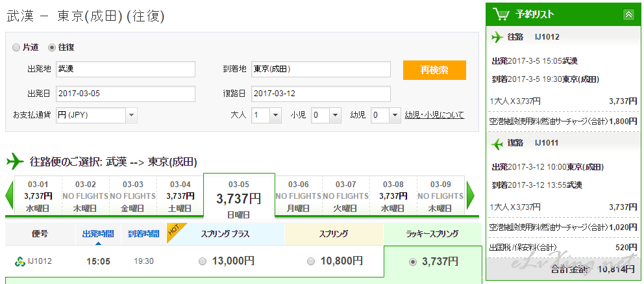Select the 03-03 金曜日 date tab
The height and width of the screenshot is (284, 644).
[133, 196]
